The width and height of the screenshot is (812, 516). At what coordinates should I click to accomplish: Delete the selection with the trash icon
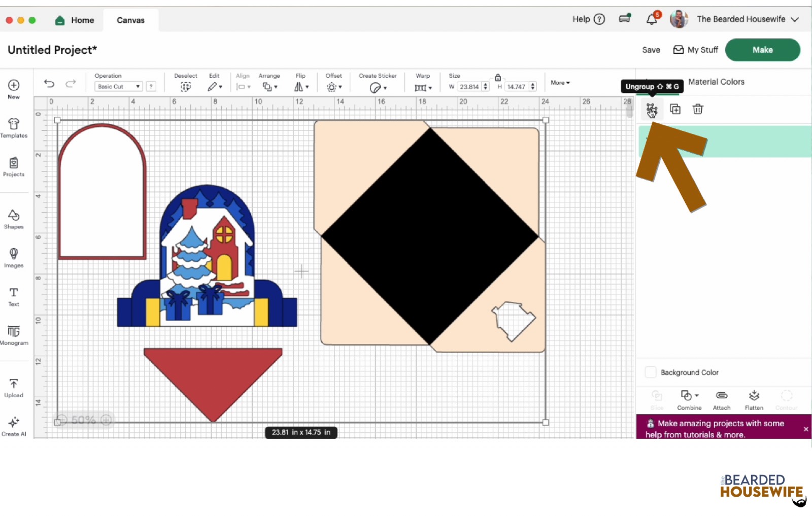click(697, 109)
